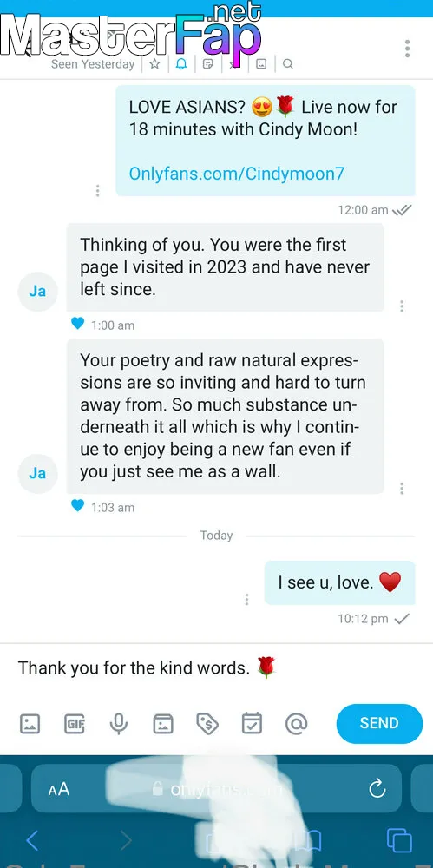Toggle heart like under 1:03 am message
This screenshot has height=868, width=433.
click(77, 506)
